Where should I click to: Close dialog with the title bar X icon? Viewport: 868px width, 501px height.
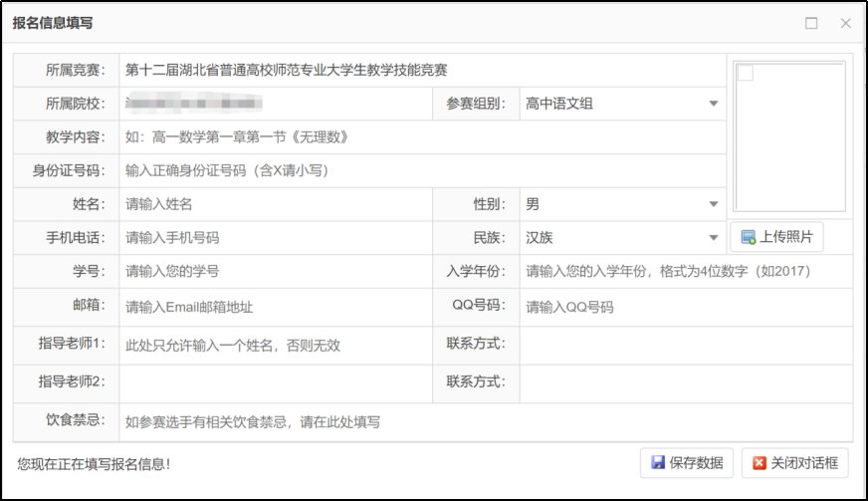click(845, 23)
